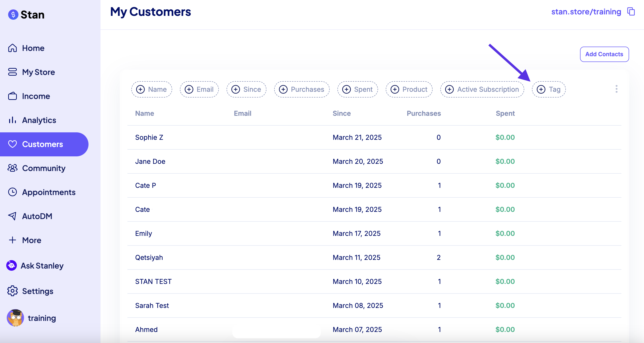Click the Settings gear icon
The height and width of the screenshot is (343, 644).
point(13,291)
